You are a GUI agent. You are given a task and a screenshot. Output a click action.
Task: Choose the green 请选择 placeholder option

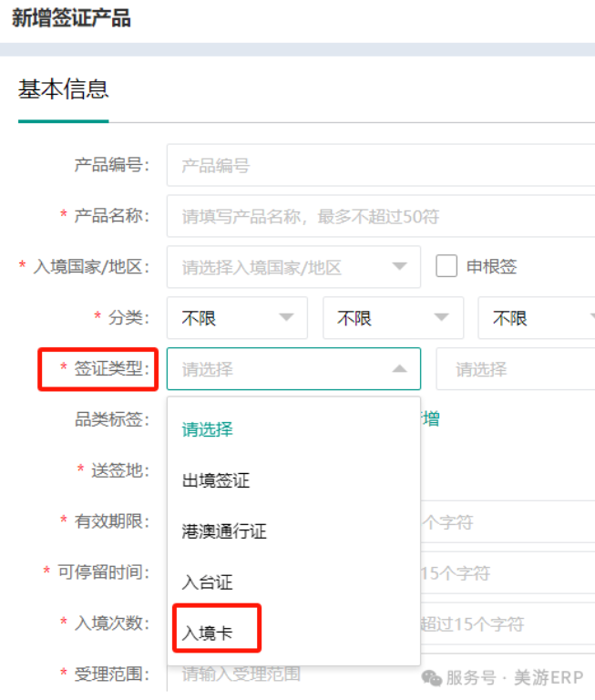208,429
